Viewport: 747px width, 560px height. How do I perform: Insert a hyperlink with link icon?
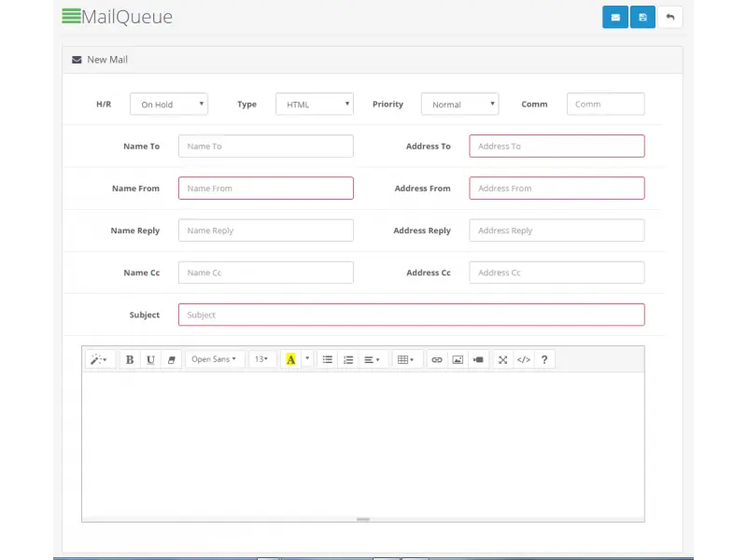click(x=437, y=359)
